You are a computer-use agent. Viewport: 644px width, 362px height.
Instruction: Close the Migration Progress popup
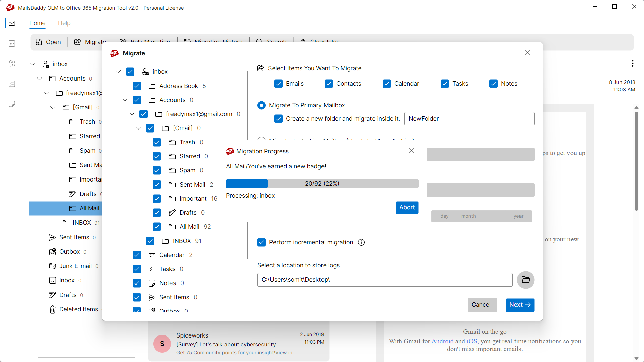[x=412, y=151]
